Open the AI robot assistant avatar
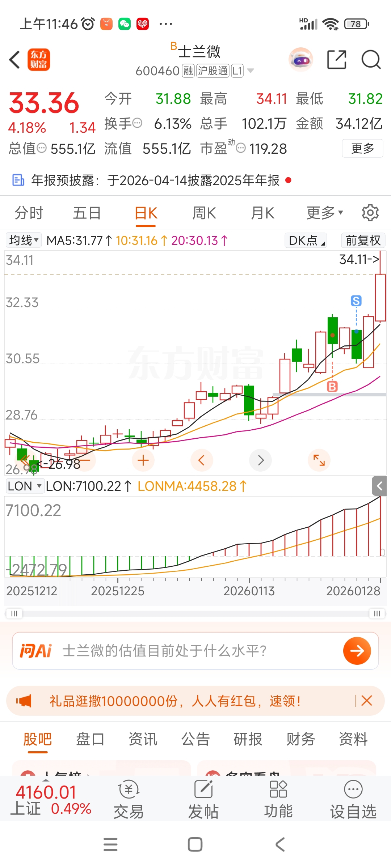The width and height of the screenshot is (391, 868). [301, 60]
